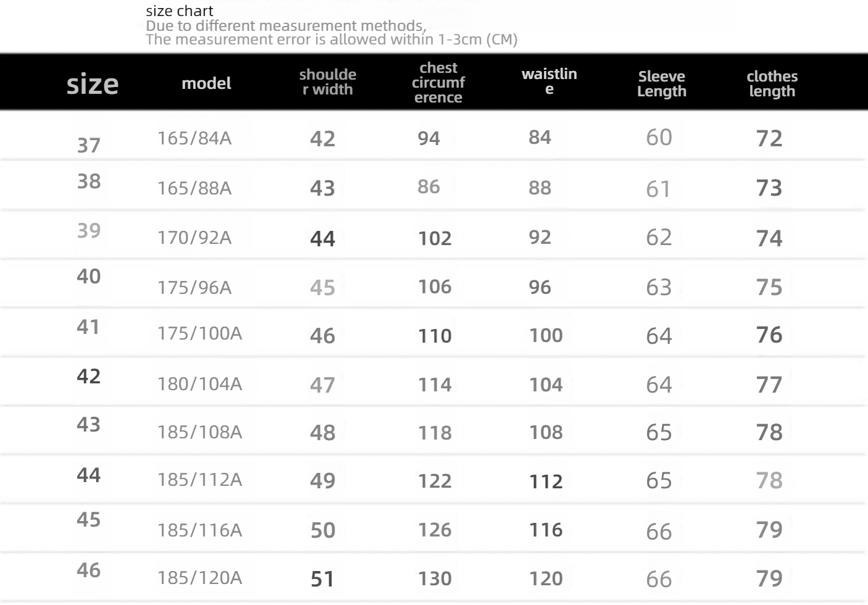Click size 46 row label
This screenshot has width=868, height=605.
point(89,570)
